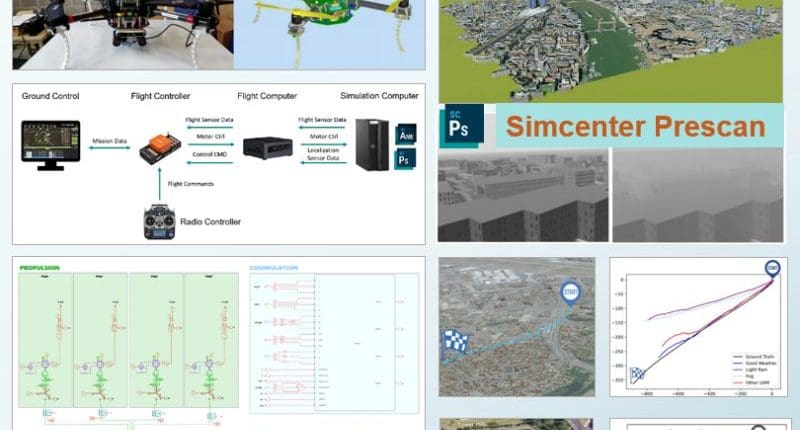
Task: Click the "Good Weather" legend entry
Action: tap(754, 363)
